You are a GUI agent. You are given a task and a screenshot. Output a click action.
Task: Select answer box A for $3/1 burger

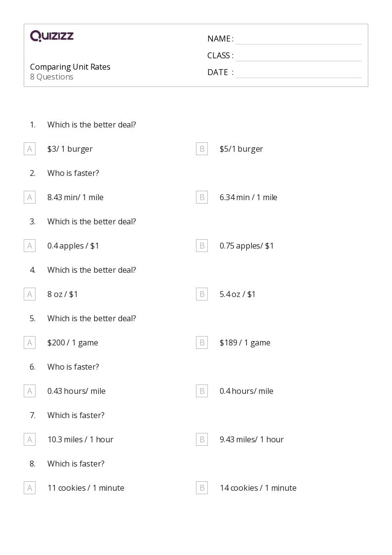(30, 149)
